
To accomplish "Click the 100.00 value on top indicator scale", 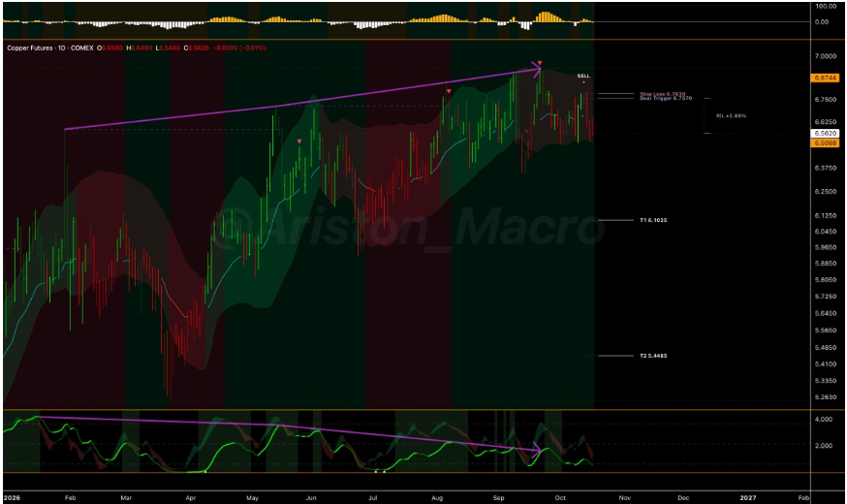I will 826,7.
